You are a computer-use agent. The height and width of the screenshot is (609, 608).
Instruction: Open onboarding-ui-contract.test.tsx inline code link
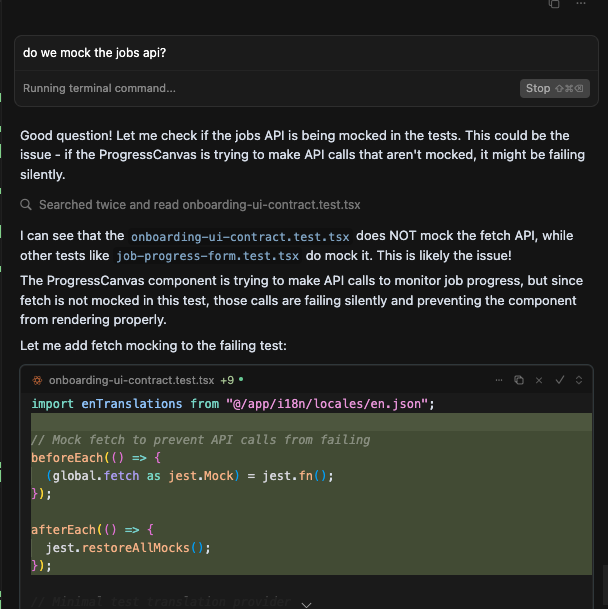pos(240,237)
